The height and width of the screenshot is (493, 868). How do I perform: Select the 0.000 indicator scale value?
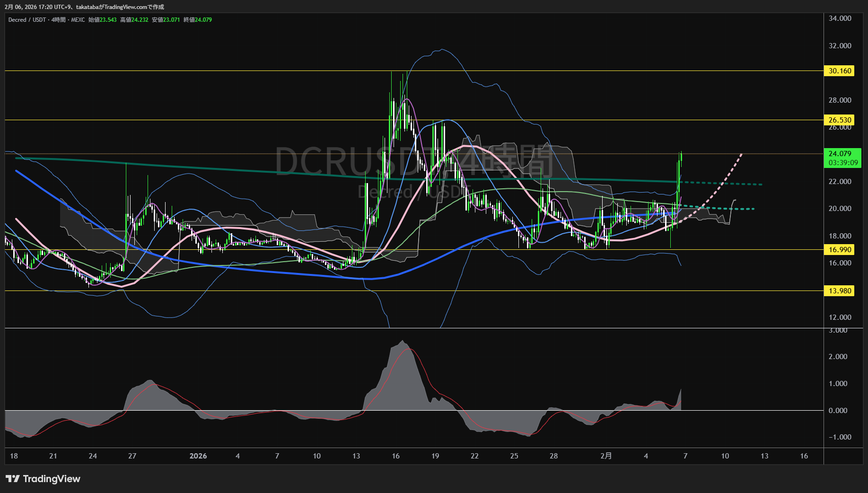(838, 411)
